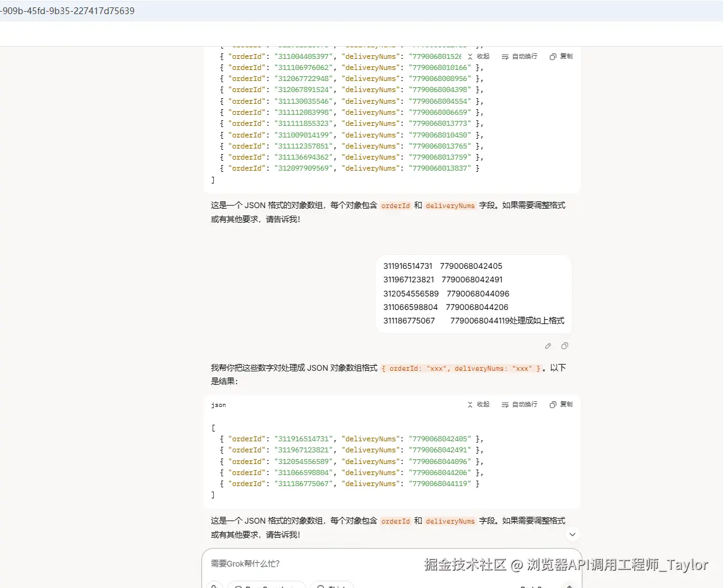723x588 pixels.
Task: Toggle 自动换行 word wrap on the json code block
Action: [519, 404]
